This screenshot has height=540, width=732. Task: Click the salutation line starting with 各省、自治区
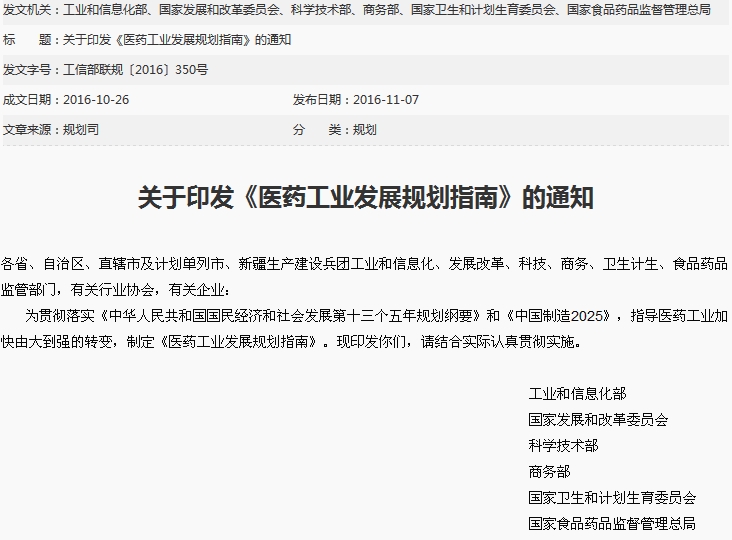click(x=364, y=264)
